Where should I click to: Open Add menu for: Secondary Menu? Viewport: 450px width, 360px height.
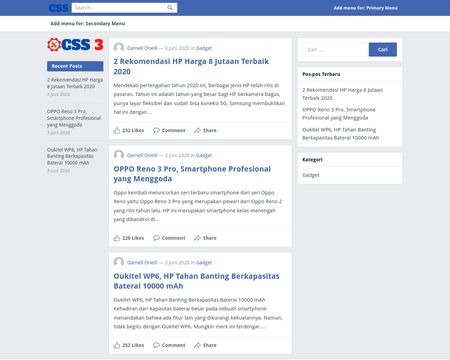[x=88, y=23]
